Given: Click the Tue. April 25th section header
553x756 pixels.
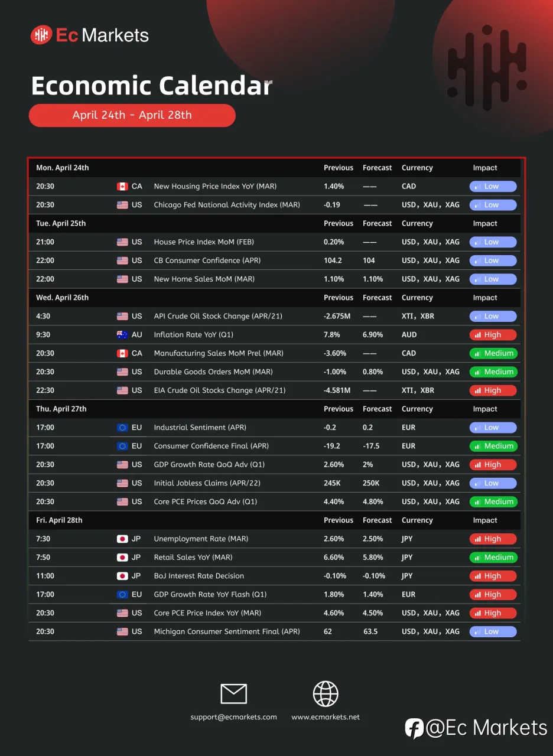Looking at the screenshot, I should coord(61,223).
